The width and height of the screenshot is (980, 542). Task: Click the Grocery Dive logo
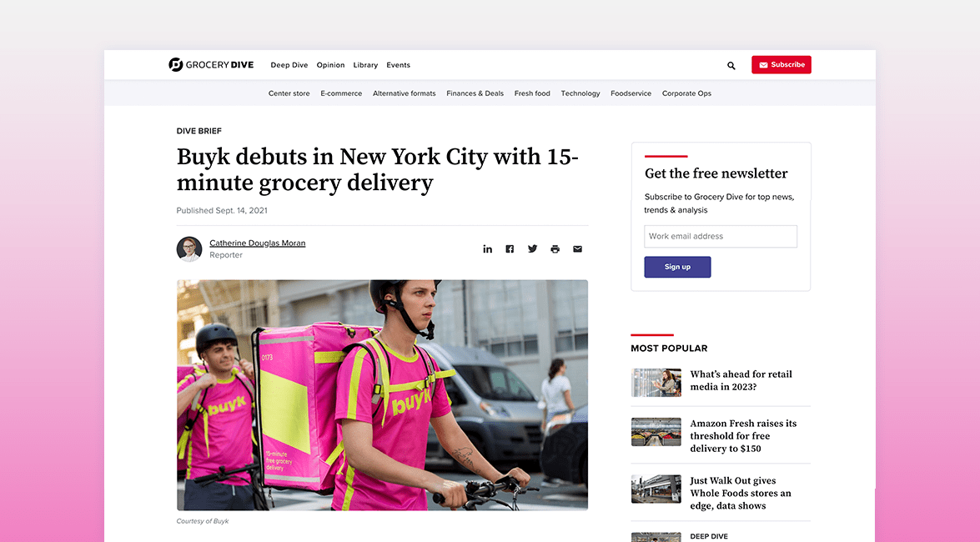pos(211,64)
